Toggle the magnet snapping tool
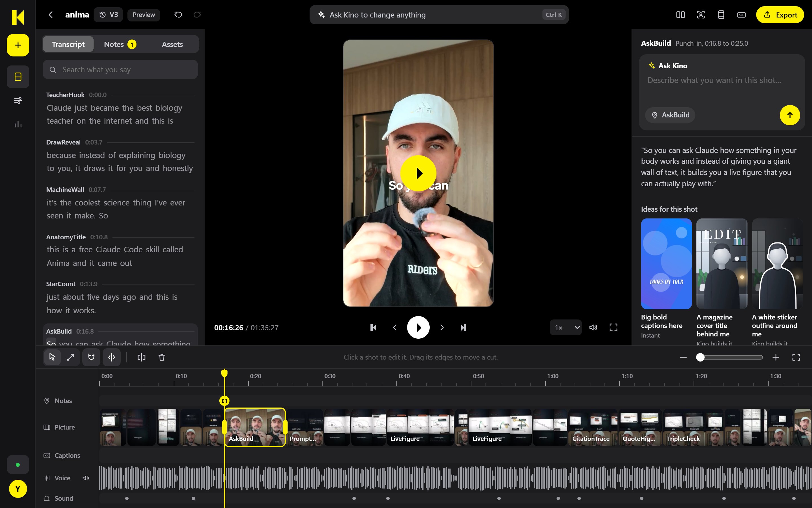 [x=91, y=357]
